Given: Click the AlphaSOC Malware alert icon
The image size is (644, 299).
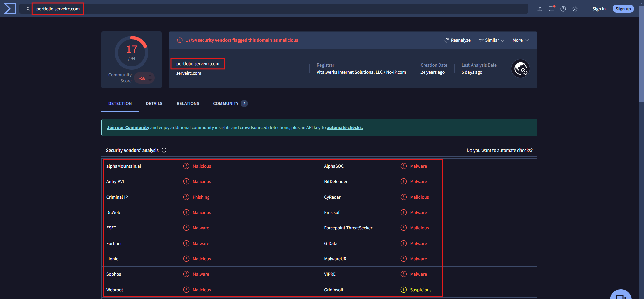Looking at the screenshot, I should pyautogui.click(x=404, y=166).
